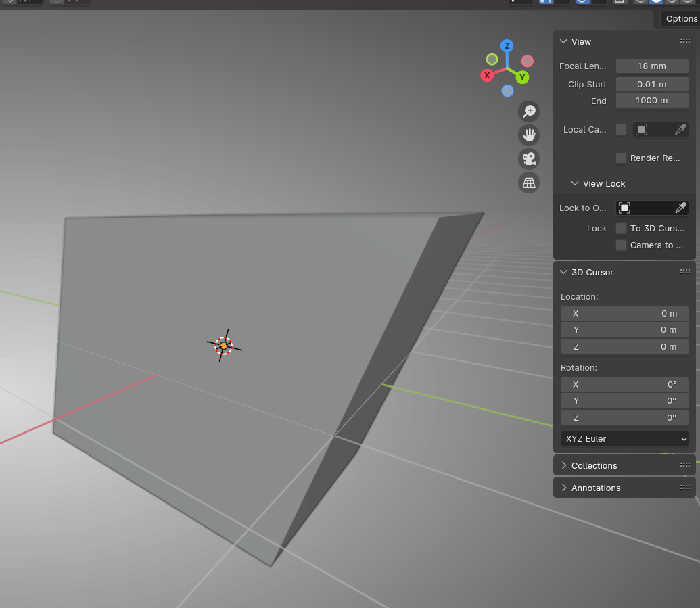Click the Local Camera eyedropper icon

(680, 129)
